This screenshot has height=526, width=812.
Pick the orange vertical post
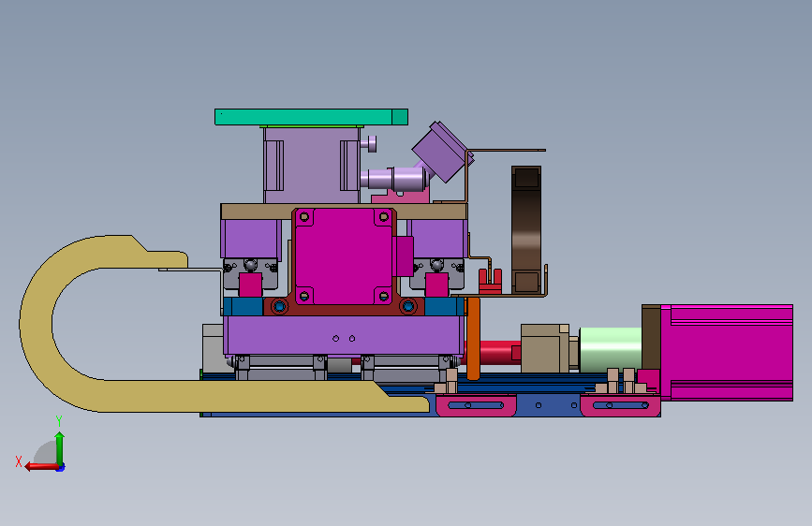pyautogui.click(x=473, y=339)
